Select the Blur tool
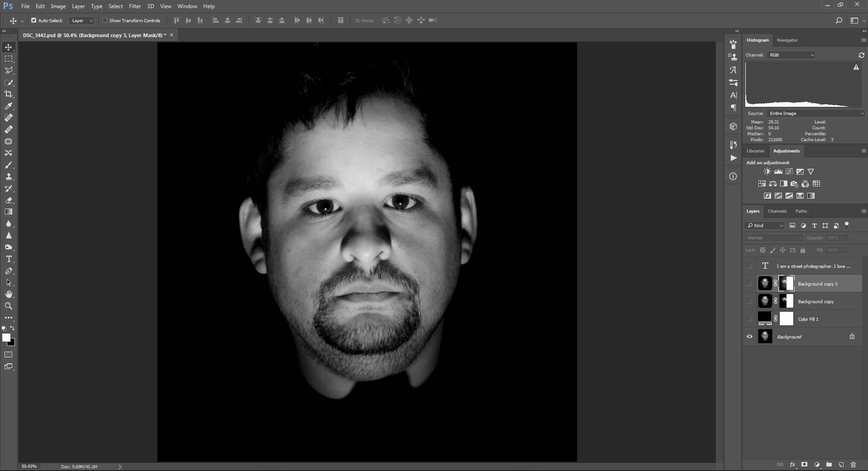Screen dimensions: 868x471 tap(9, 224)
